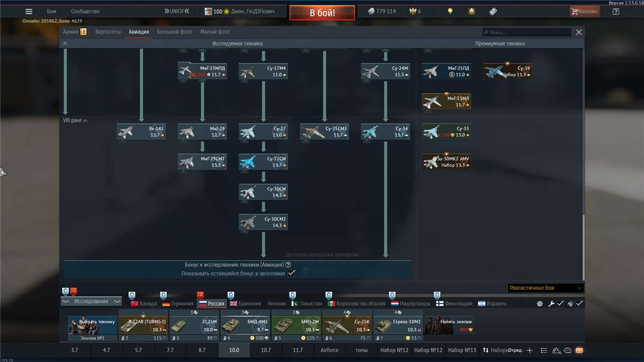The height and width of the screenshot is (362, 644).
Task: Open the Реалистичные бои mode dropdown
Action: (x=545, y=288)
